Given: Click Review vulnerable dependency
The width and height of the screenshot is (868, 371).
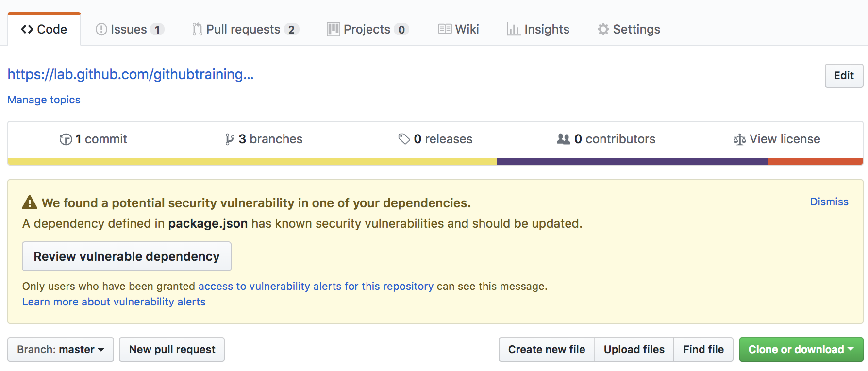Looking at the screenshot, I should [126, 256].
